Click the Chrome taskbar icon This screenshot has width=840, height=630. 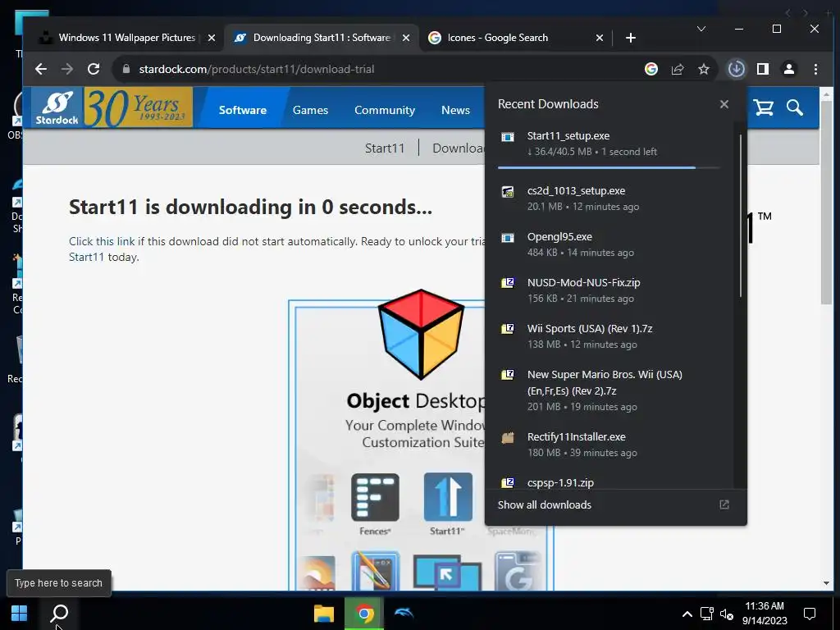coord(364,614)
